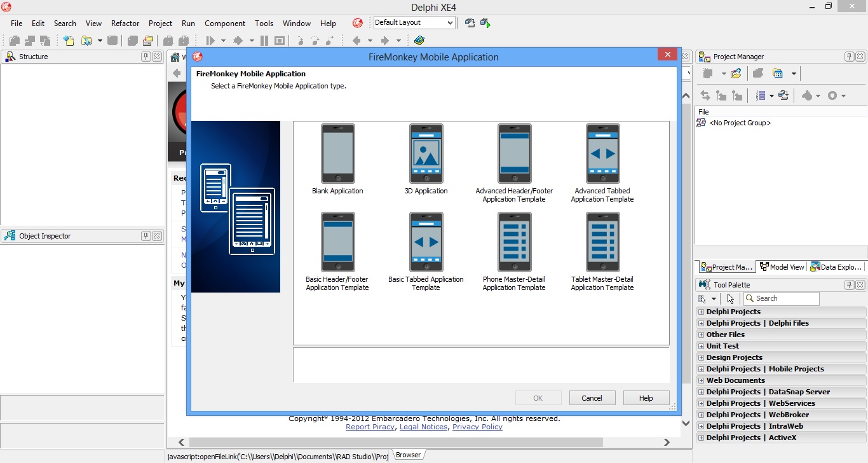Click the New Items toolbar icon
Image resolution: width=868 pixels, height=463 pixels.
click(x=69, y=41)
